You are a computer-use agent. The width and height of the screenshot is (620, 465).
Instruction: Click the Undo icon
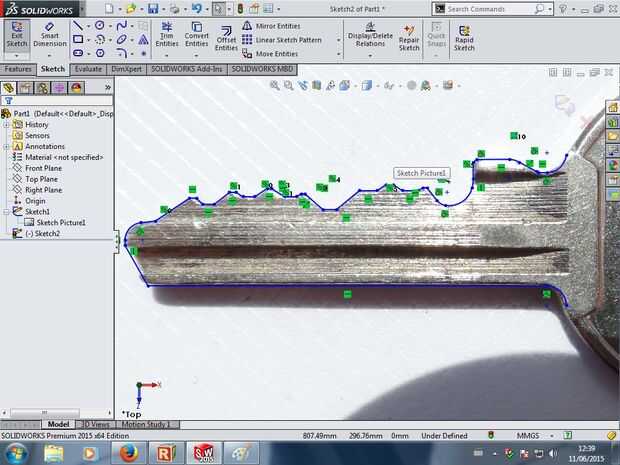coord(197,9)
